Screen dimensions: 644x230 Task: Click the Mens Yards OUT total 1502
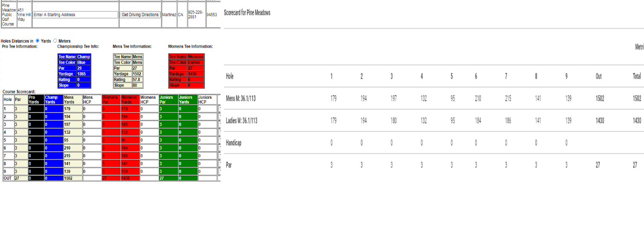pyautogui.click(x=72, y=178)
